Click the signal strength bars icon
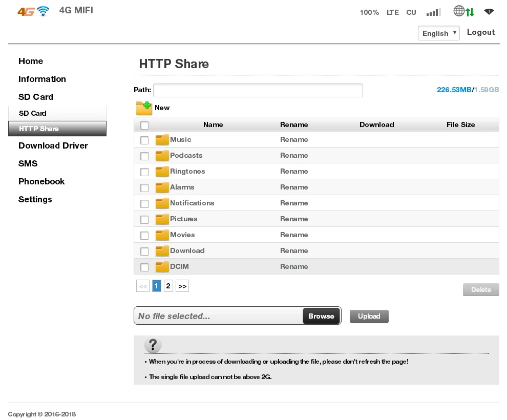This screenshot has height=420, width=507. point(434,12)
